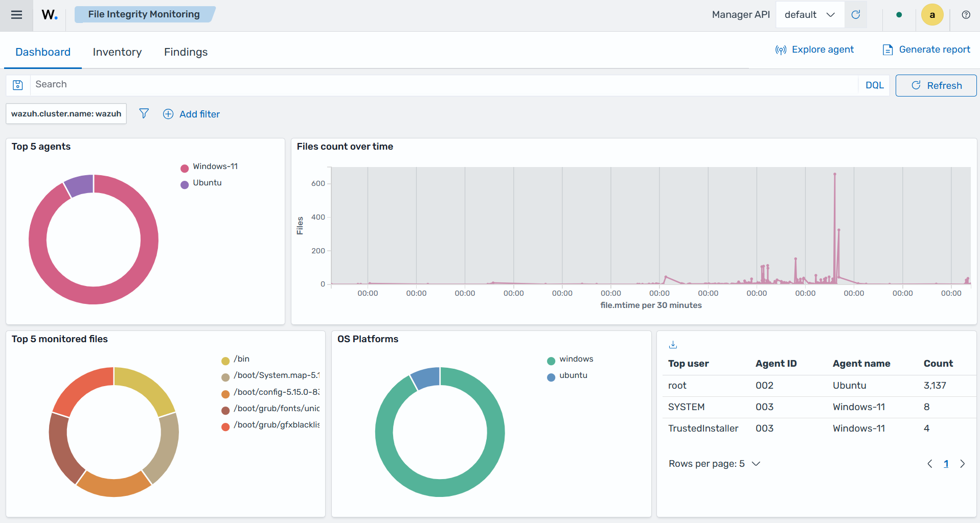980x523 pixels.
Task: Toggle the DQL query language button
Action: pyautogui.click(x=874, y=85)
